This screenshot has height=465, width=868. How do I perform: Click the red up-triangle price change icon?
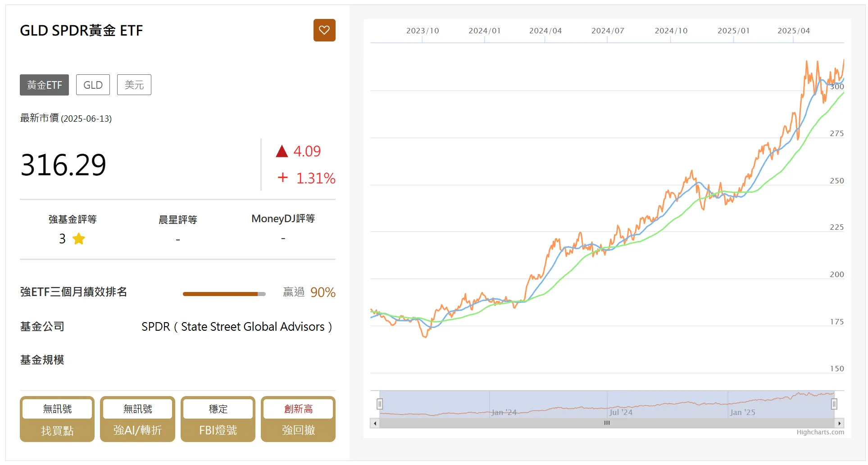point(282,151)
